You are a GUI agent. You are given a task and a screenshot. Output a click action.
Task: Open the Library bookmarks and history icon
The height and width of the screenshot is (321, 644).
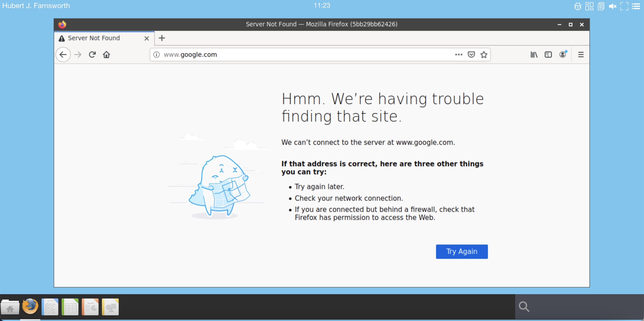[534, 55]
